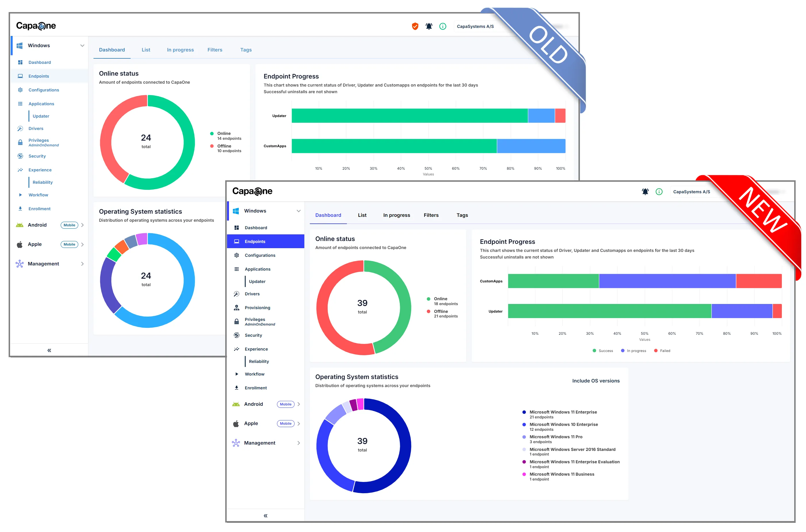Open Reliability in the OLD window sidebar
Image resolution: width=806 pixels, height=532 pixels.
point(43,183)
